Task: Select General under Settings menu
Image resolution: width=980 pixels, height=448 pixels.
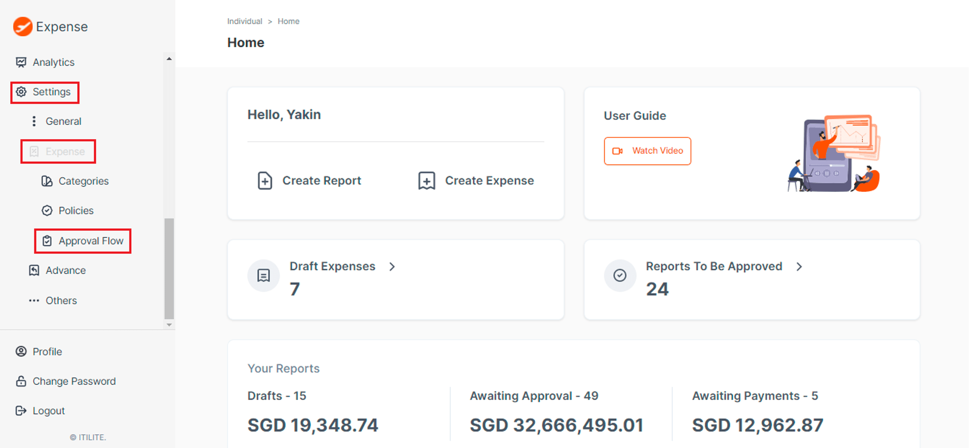Action: 63,121
